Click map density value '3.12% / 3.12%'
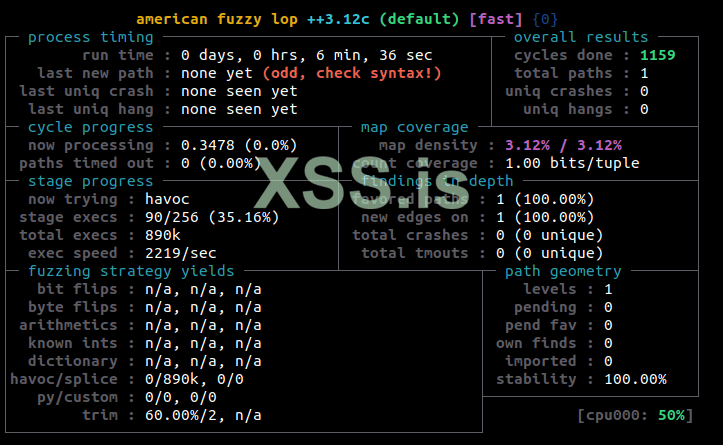The image size is (723, 445). [563, 145]
